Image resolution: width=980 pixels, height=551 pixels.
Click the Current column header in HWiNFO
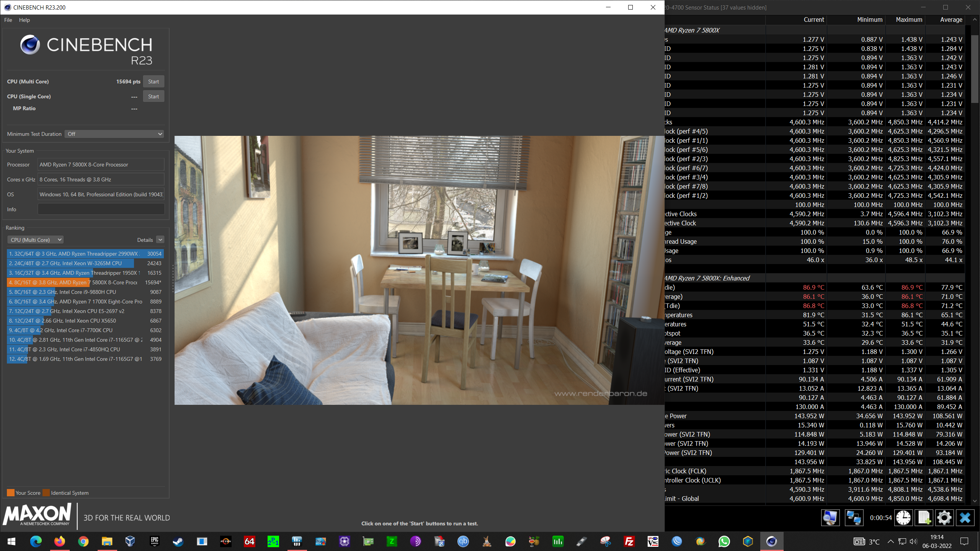coord(796,20)
